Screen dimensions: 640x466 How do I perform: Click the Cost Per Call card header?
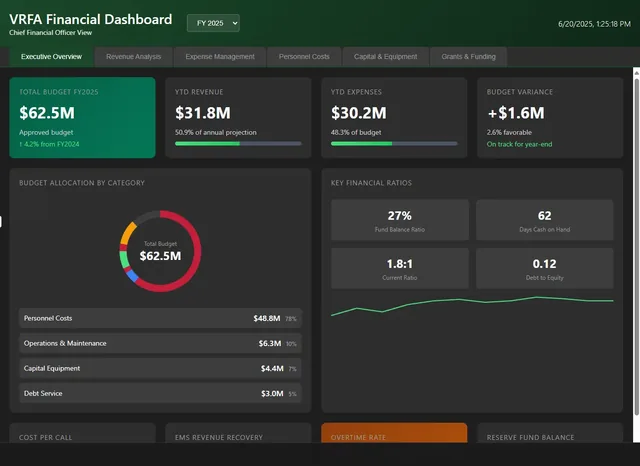point(46,437)
